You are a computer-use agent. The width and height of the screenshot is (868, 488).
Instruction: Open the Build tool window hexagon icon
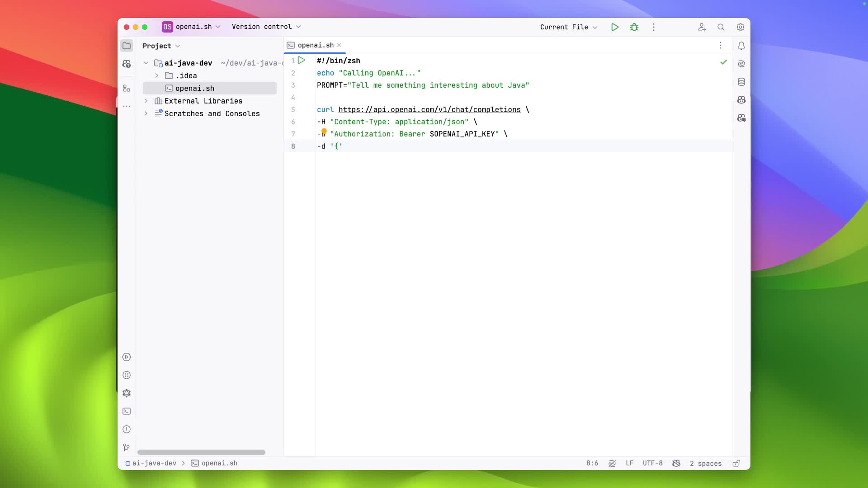click(127, 393)
